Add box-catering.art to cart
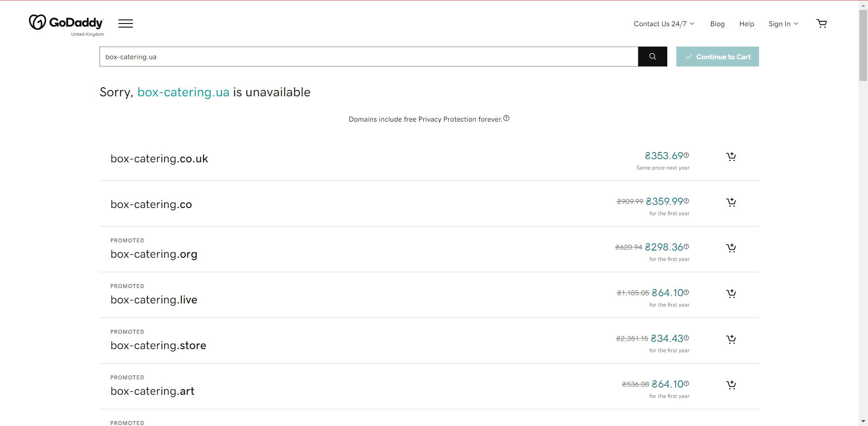The height and width of the screenshot is (426, 868). coord(731,385)
